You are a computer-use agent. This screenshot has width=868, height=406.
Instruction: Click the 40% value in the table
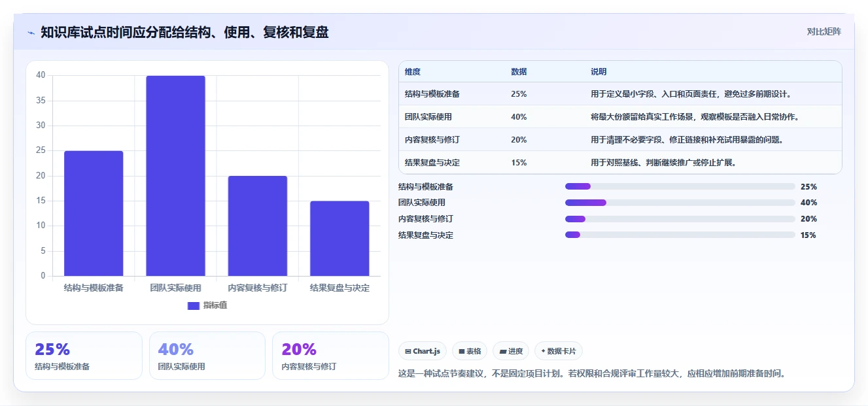point(519,117)
